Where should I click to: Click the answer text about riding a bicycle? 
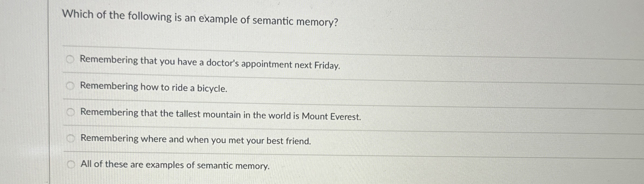click(153, 87)
